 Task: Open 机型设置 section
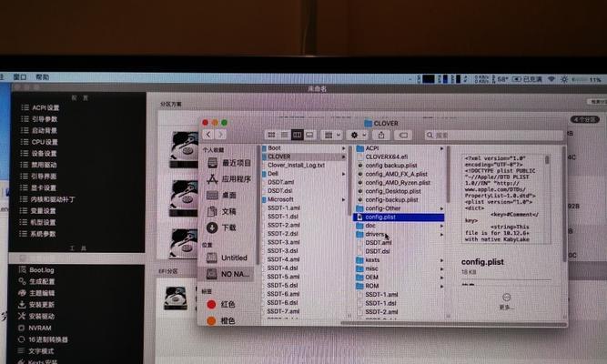38,222
